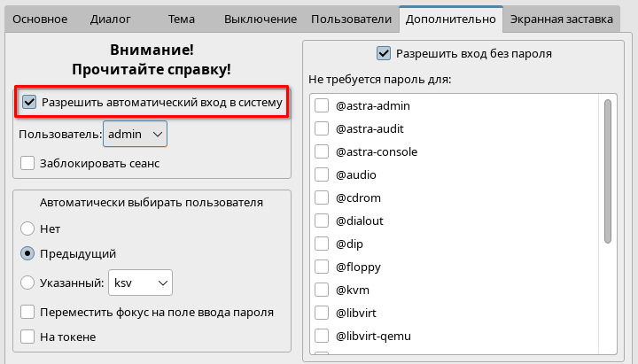The image size is (638, 364).
Task: Go to the Пользователи tab
Action: (351, 19)
